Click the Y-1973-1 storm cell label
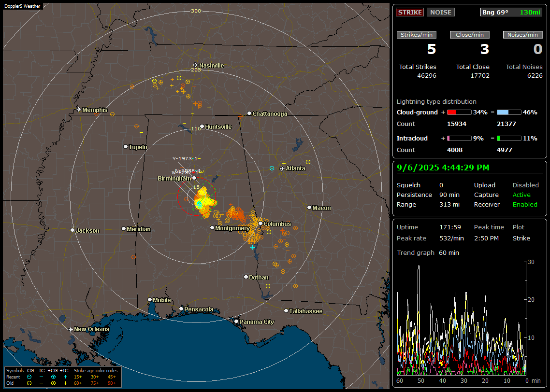550x392 pixels. (x=186, y=159)
